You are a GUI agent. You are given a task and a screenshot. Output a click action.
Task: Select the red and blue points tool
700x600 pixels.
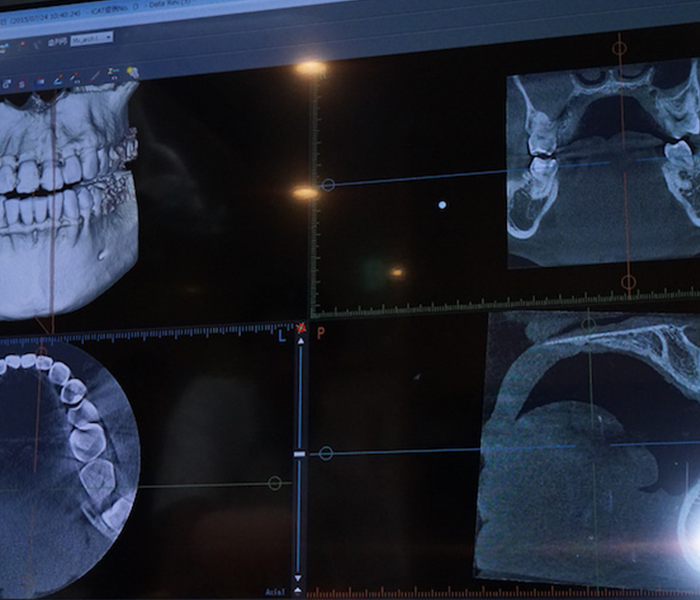tap(39, 82)
